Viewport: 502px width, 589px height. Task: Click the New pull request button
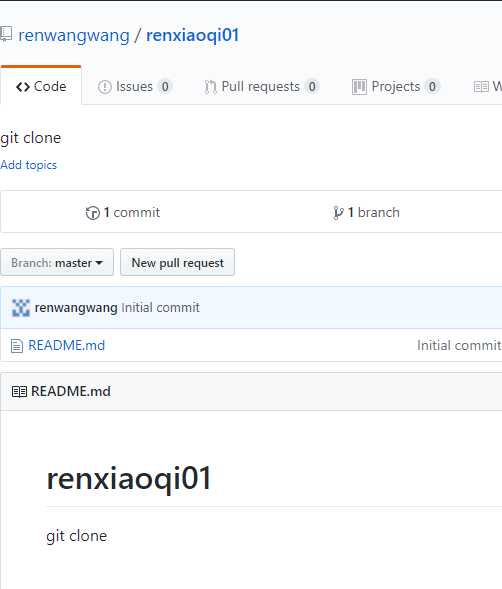(x=177, y=262)
